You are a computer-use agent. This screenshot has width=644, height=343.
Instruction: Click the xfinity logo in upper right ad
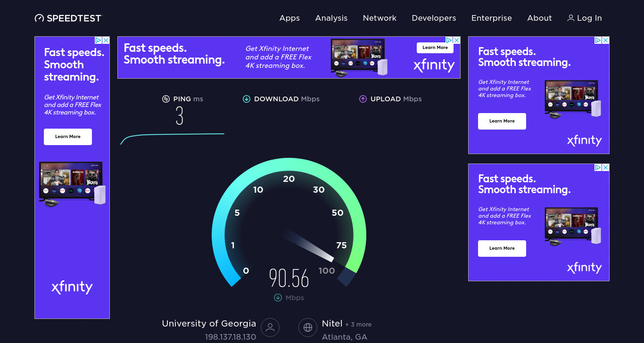coord(584,140)
